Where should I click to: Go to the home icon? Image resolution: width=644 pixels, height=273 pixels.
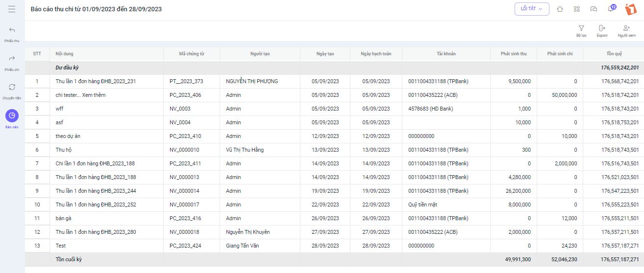point(560,9)
